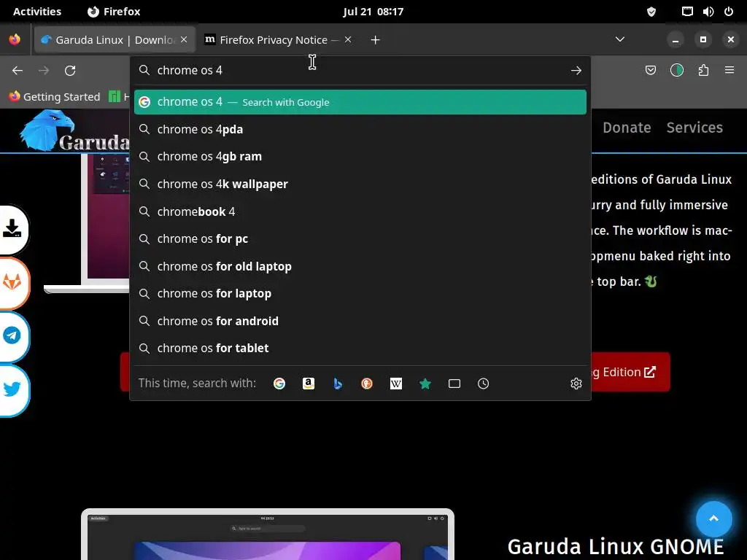Search in open Tabs icon
The image size is (747, 560).
tap(454, 384)
